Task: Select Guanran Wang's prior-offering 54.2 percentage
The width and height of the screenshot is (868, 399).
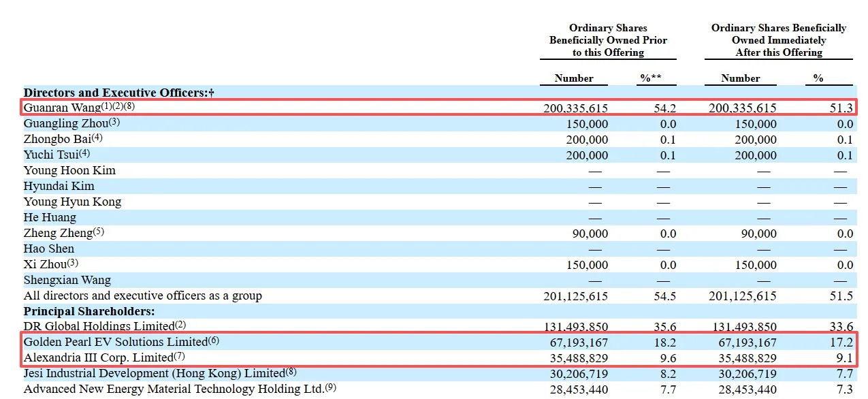Action: (x=666, y=108)
